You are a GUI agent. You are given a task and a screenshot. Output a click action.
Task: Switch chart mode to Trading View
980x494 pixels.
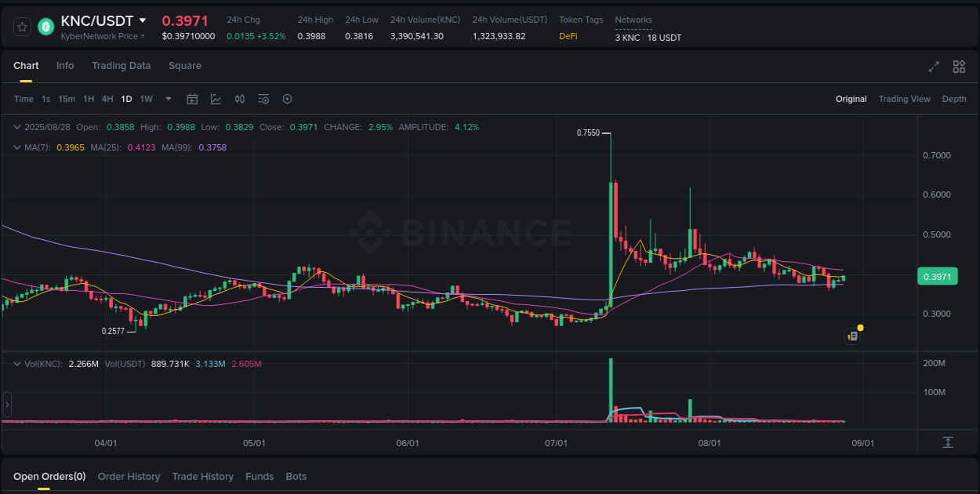click(x=904, y=99)
